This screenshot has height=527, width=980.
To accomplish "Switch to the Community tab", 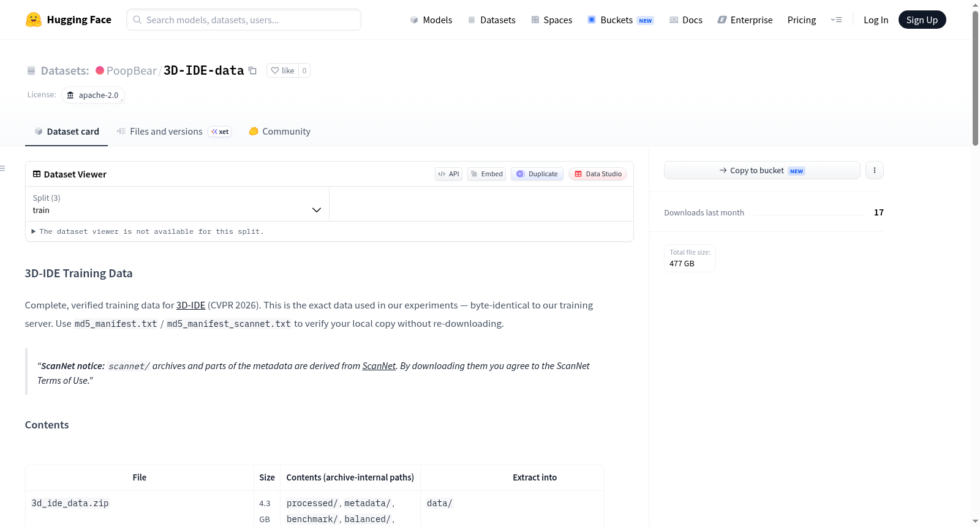I will (279, 131).
